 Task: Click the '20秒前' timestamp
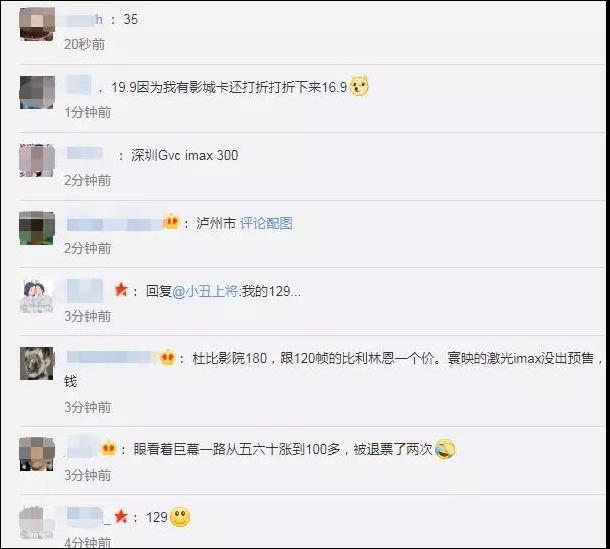coord(84,44)
